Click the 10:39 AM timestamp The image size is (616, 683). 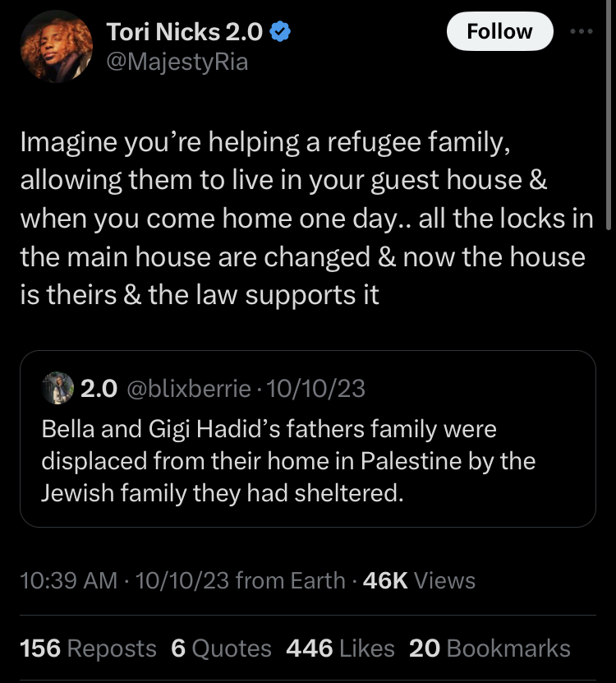click(68, 580)
